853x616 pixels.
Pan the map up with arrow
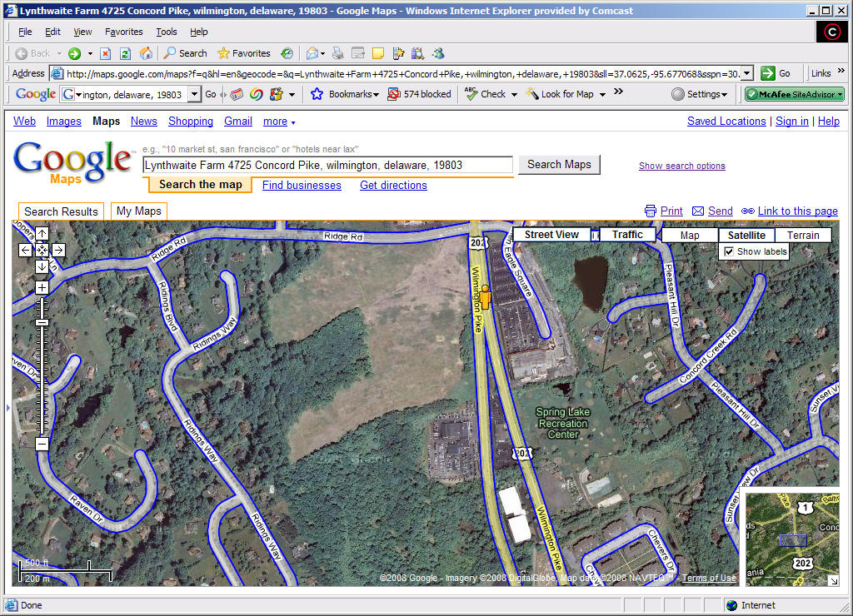42,234
